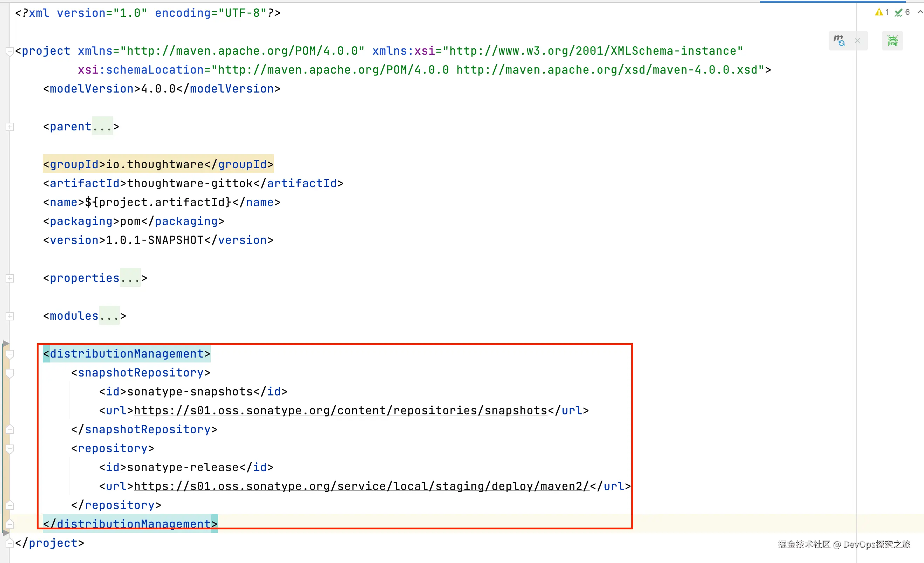
Task: Collapse the repository element fold marker
Action: click(10, 449)
